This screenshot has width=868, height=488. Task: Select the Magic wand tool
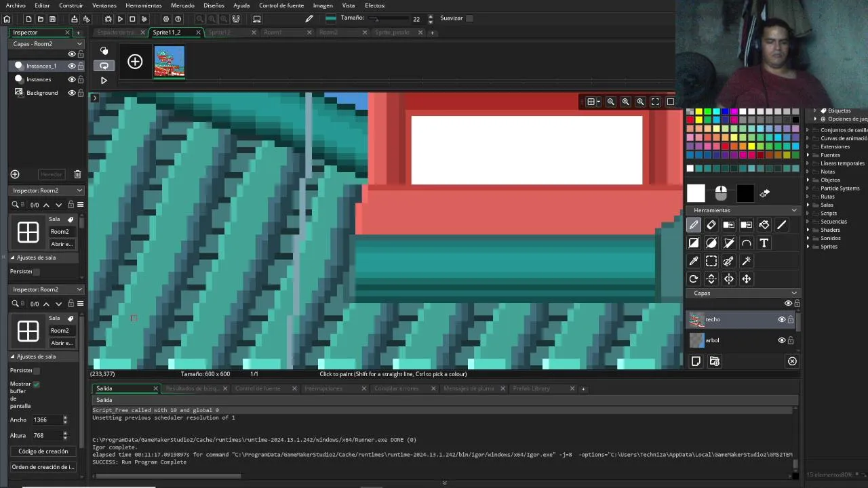[746, 261]
